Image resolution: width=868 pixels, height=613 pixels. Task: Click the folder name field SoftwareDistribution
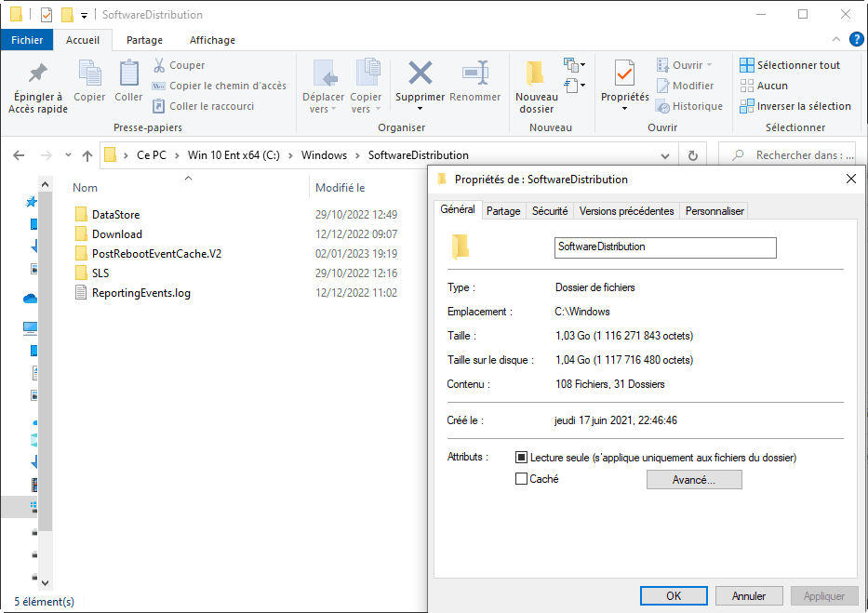[x=665, y=247]
